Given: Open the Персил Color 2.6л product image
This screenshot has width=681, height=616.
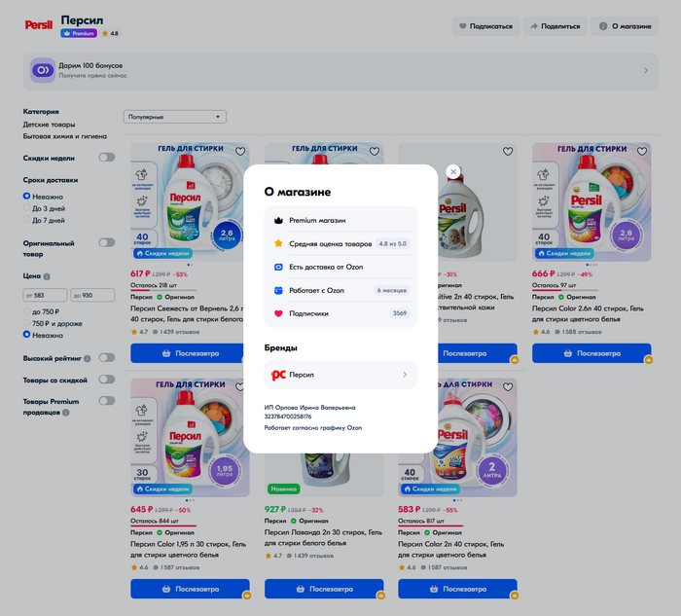Looking at the screenshot, I should click(x=591, y=202).
